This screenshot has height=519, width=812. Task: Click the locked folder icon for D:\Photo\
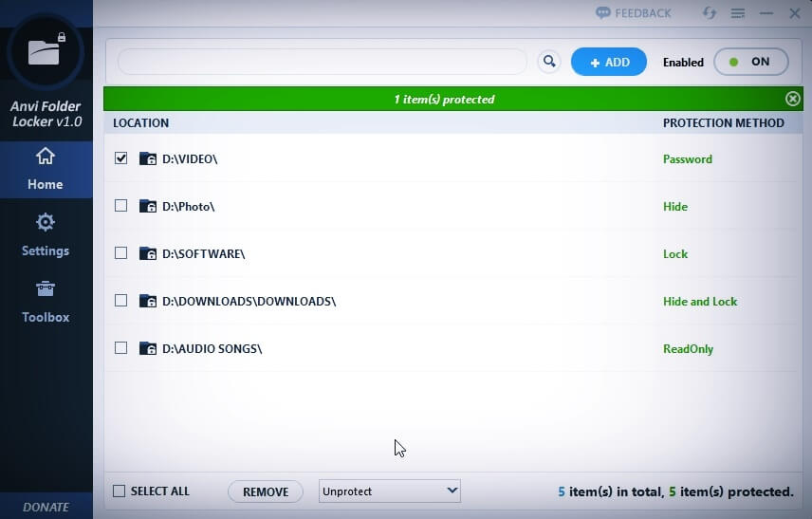[148, 206]
